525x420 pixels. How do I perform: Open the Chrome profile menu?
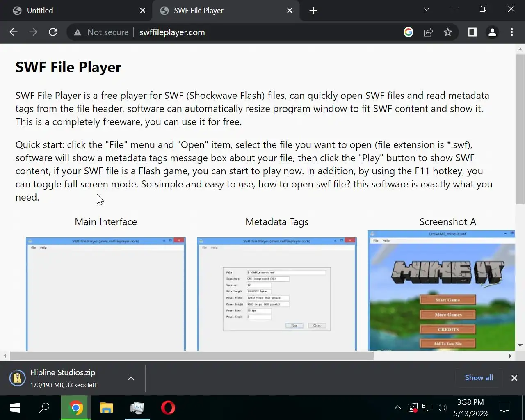tap(492, 32)
